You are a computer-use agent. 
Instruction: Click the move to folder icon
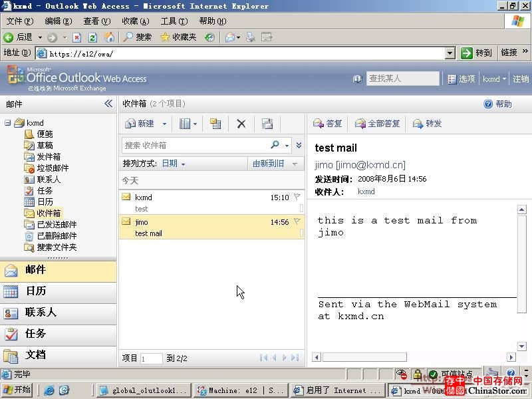(x=215, y=124)
